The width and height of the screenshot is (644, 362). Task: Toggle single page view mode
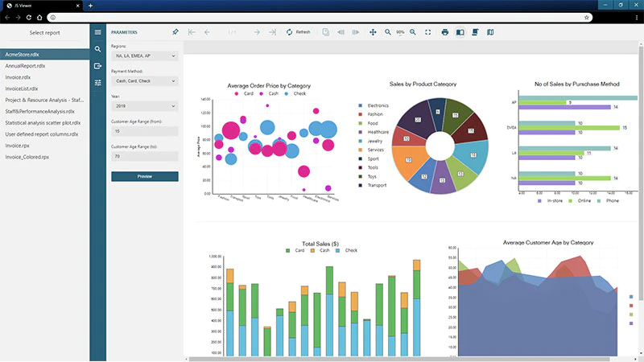pyautogui.click(x=460, y=32)
